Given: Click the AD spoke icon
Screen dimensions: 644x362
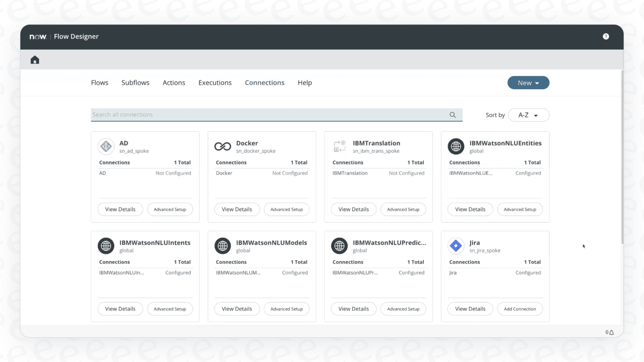Looking at the screenshot, I should click(x=106, y=146).
